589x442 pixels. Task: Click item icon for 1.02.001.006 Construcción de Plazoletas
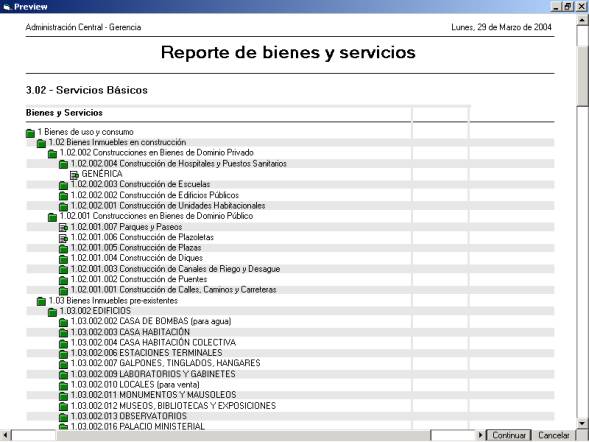point(63,238)
